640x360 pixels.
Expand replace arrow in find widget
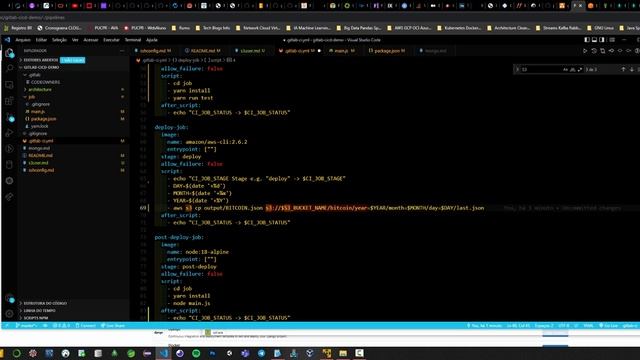518,69
